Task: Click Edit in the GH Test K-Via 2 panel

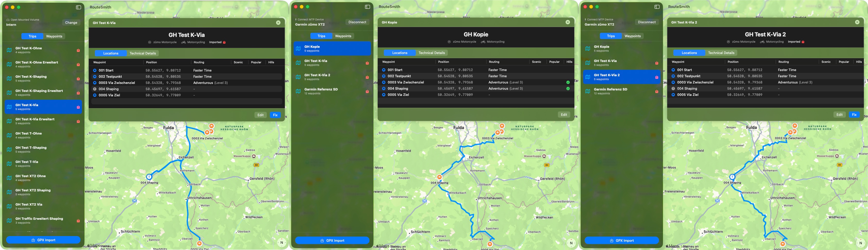Action: (x=839, y=115)
